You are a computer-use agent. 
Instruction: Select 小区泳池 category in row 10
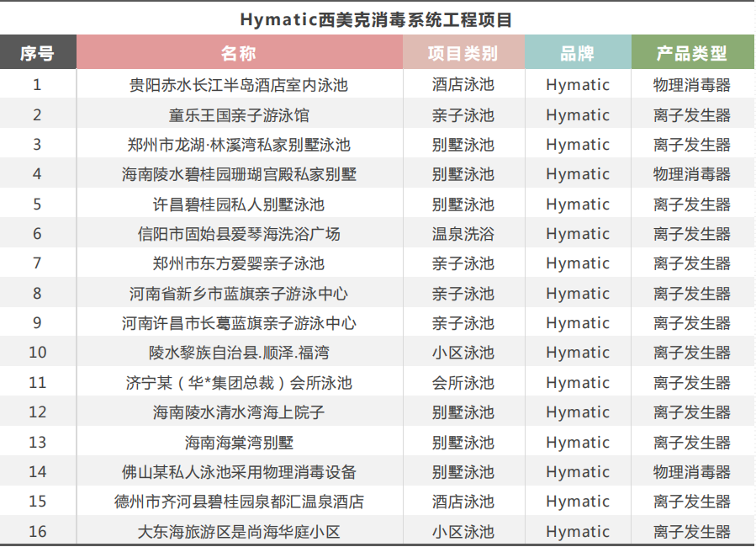[463, 353]
